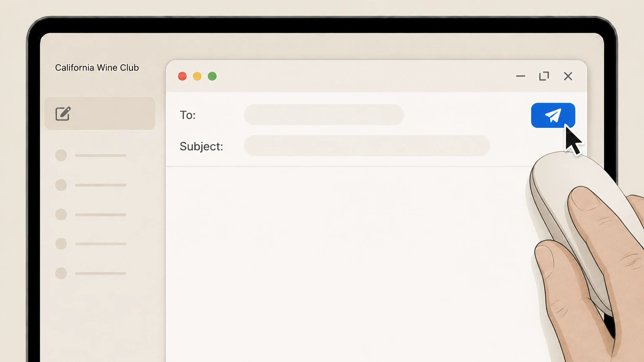Minimize the compose window with the dash icon
This screenshot has width=644, height=362.
click(521, 76)
